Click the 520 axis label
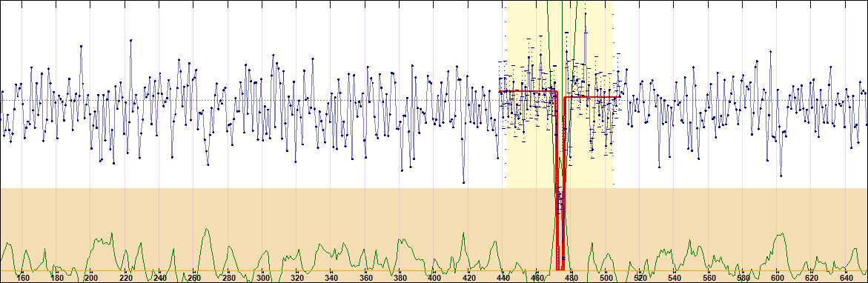 [640, 278]
